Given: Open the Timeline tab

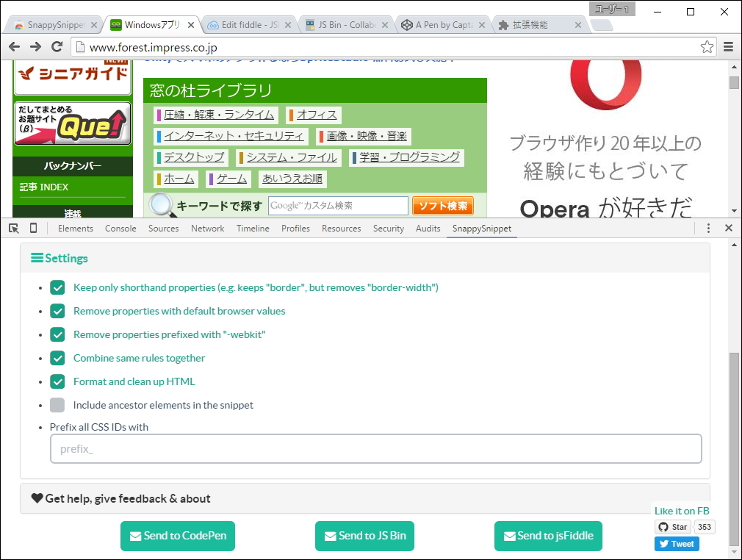Looking at the screenshot, I should tap(253, 228).
